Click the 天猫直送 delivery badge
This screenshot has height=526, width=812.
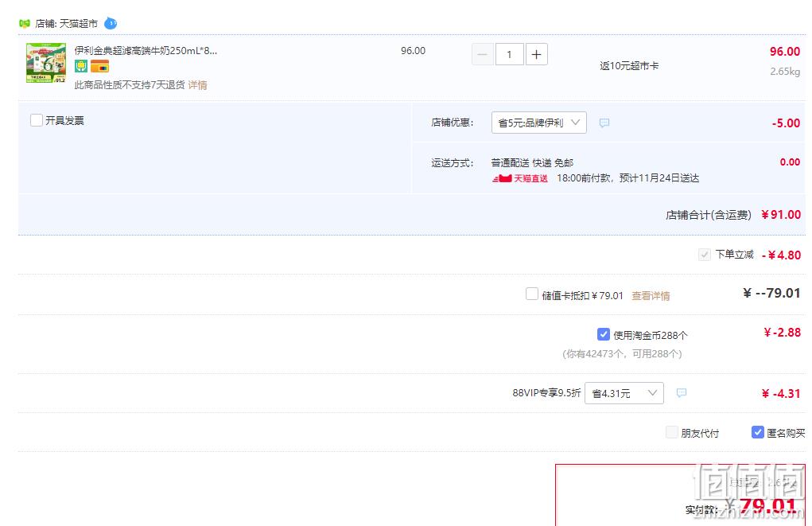(x=520, y=178)
